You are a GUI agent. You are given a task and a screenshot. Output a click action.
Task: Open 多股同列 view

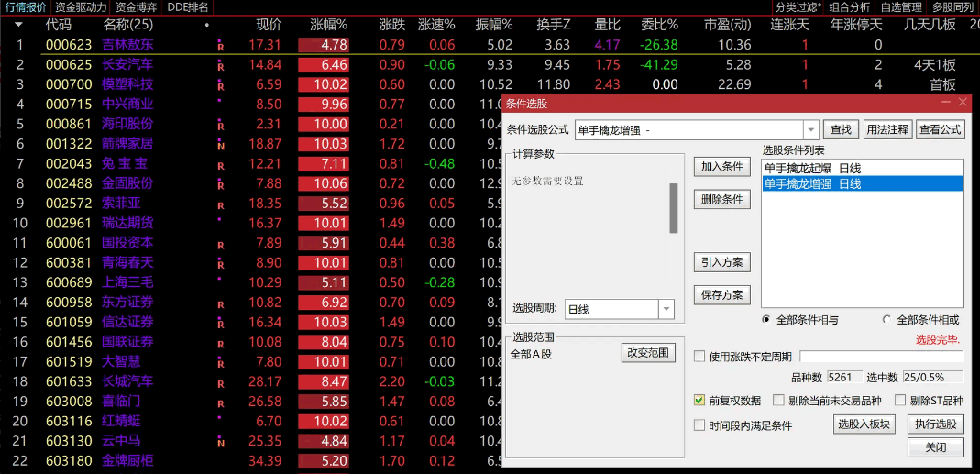click(952, 7)
